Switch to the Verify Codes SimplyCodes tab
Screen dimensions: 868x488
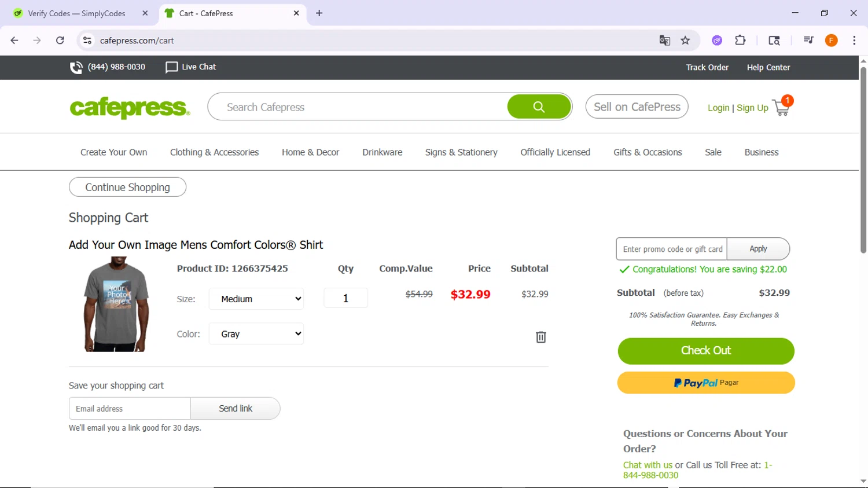76,13
